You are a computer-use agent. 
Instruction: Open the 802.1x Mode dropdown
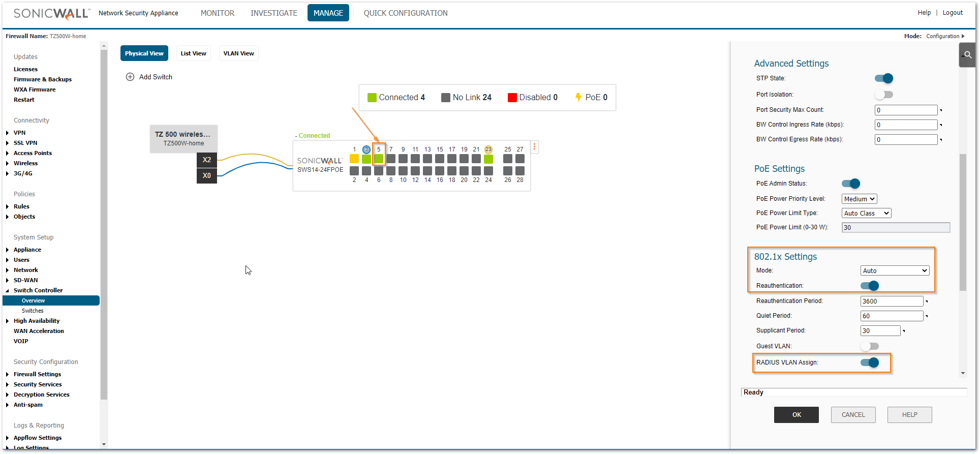coord(895,270)
